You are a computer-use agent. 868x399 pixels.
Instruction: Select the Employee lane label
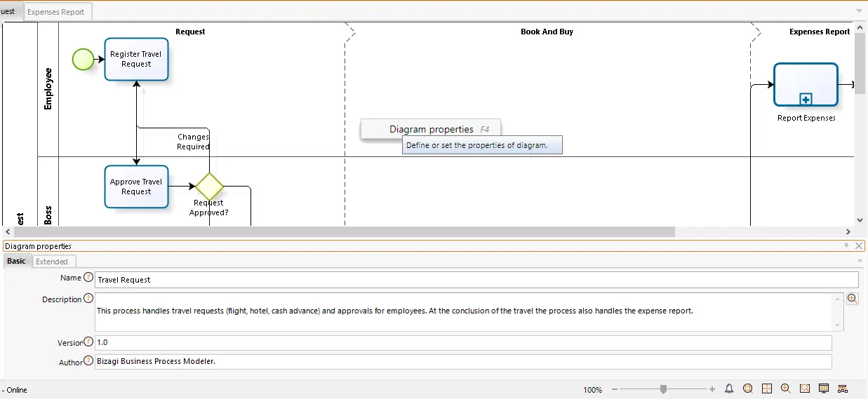point(48,89)
